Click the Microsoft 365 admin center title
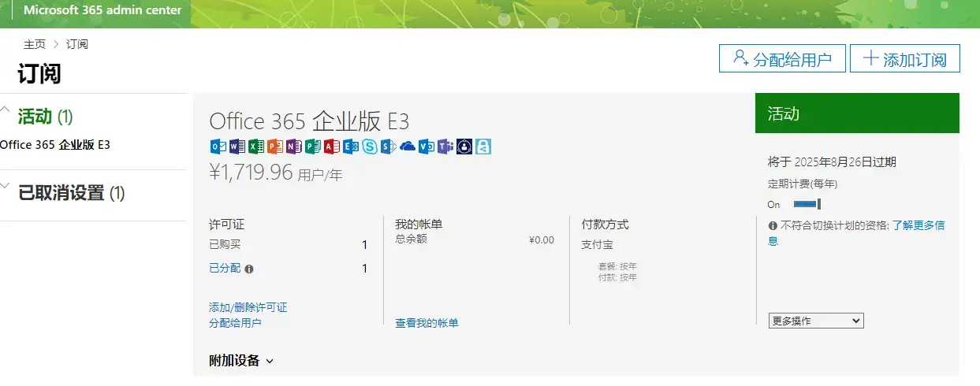Screen dimensions: 980x386 click(102, 11)
